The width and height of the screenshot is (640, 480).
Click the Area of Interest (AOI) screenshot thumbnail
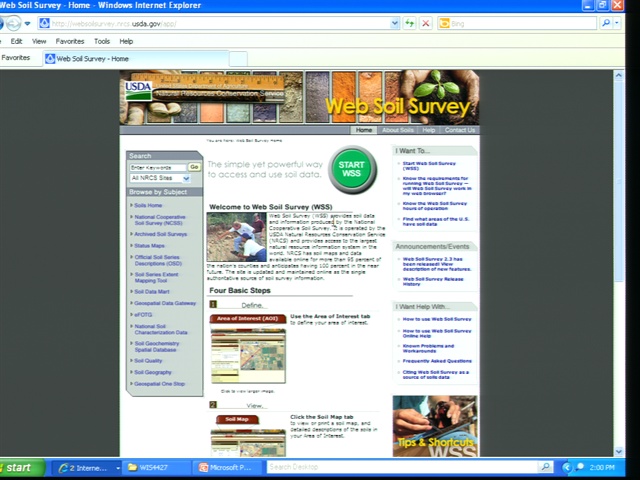click(x=248, y=355)
